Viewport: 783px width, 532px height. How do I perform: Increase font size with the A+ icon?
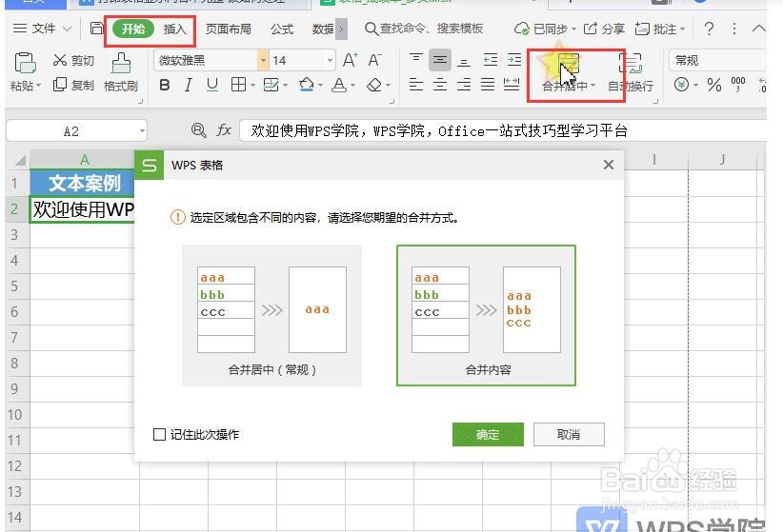point(350,60)
